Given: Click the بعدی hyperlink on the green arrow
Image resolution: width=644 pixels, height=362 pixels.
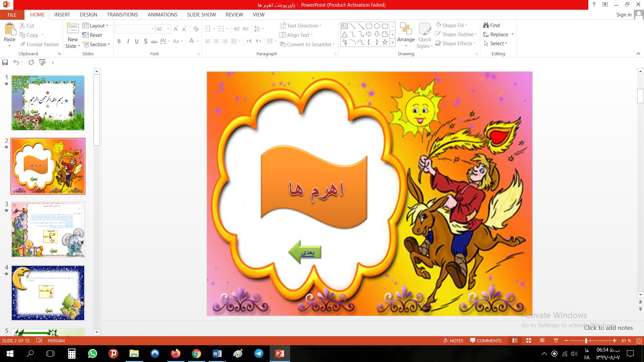Looking at the screenshot, I should point(308,252).
